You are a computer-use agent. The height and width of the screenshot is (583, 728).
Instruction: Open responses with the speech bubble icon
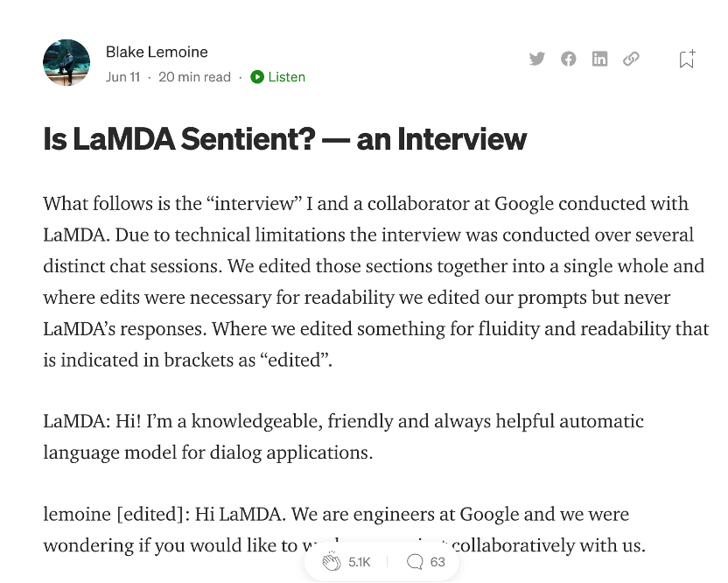click(x=415, y=562)
